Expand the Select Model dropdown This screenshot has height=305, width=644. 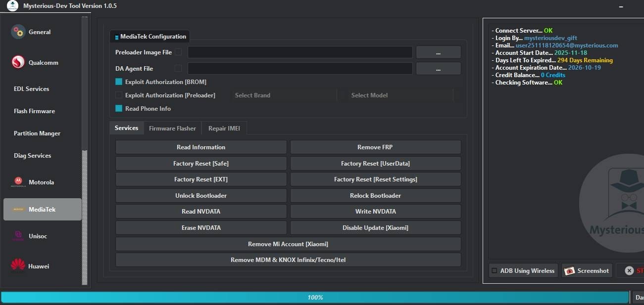coord(396,95)
